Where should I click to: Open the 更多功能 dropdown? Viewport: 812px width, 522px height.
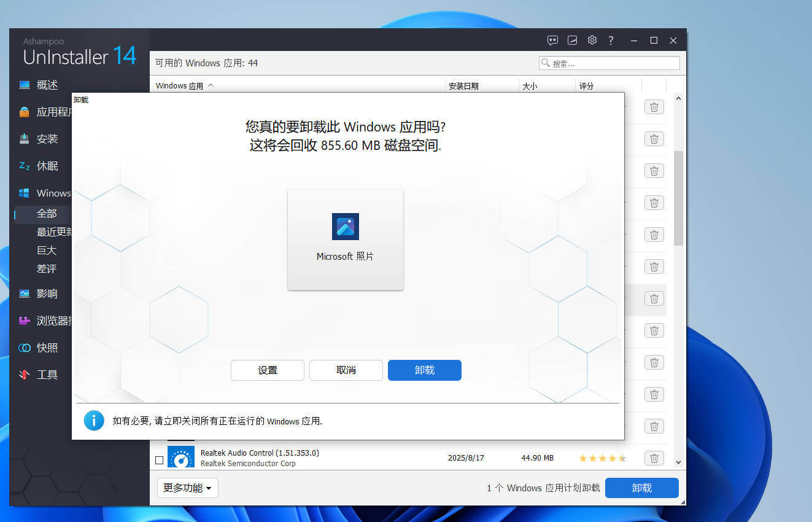click(x=187, y=488)
